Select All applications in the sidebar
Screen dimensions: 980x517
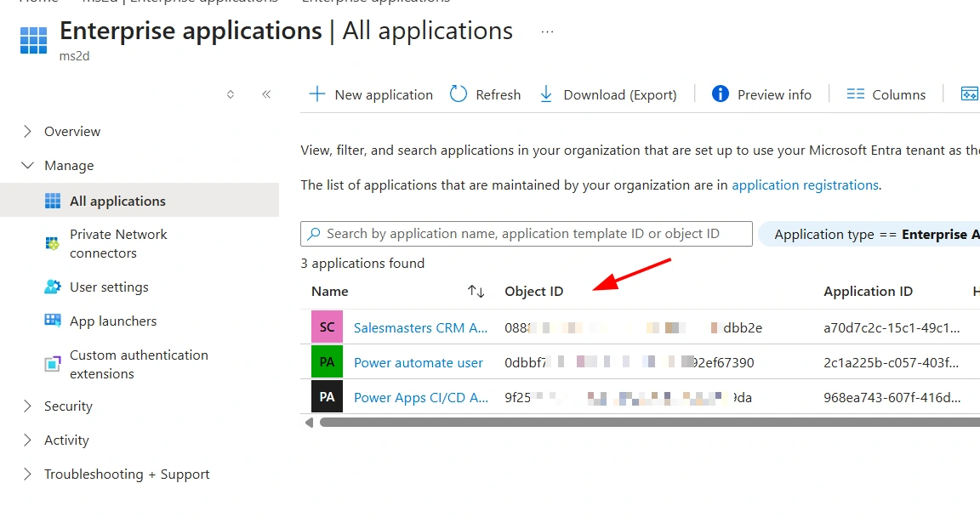point(140,201)
